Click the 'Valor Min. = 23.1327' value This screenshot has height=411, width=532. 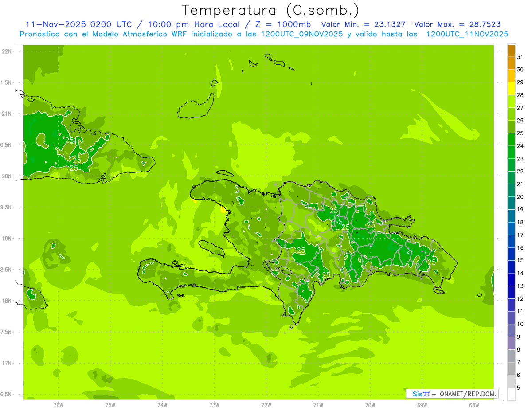coord(363,24)
